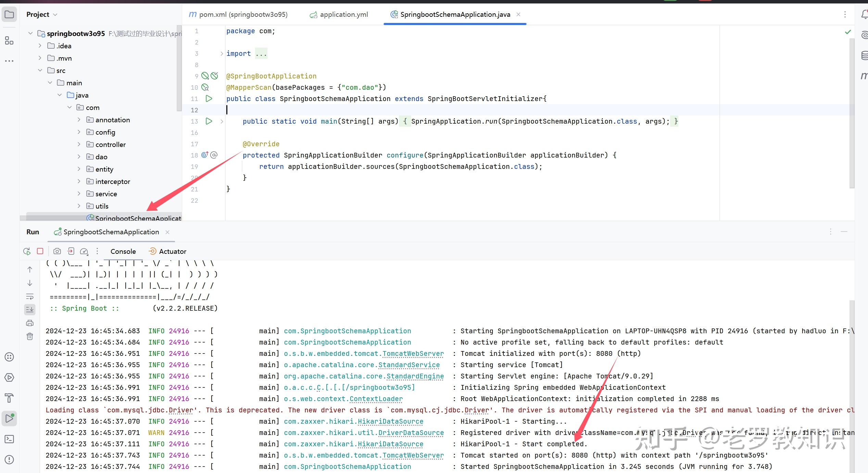Clear console with trash icon
Viewport: 868px width, 473px height.
pyautogui.click(x=30, y=336)
